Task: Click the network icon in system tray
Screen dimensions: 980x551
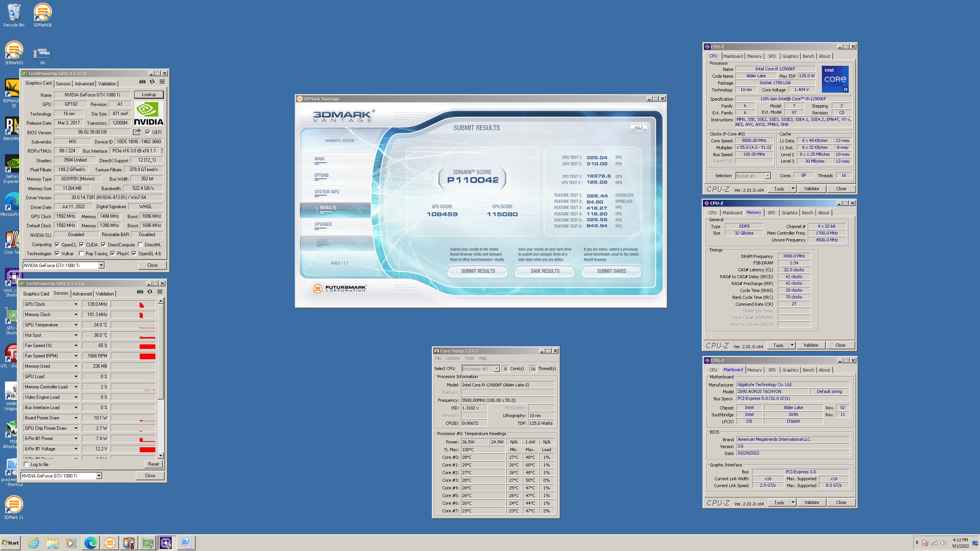Action: 934,543
